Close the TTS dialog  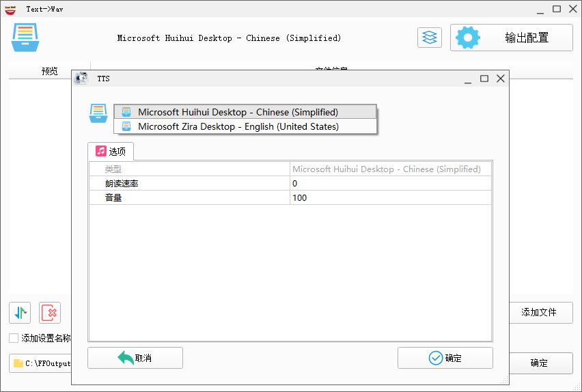click(x=500, y=79)
